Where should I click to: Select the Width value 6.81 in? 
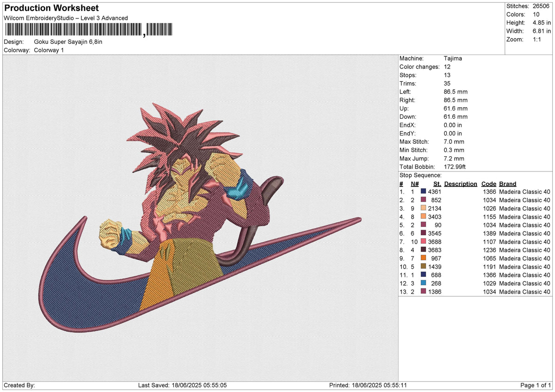(542, 31)
